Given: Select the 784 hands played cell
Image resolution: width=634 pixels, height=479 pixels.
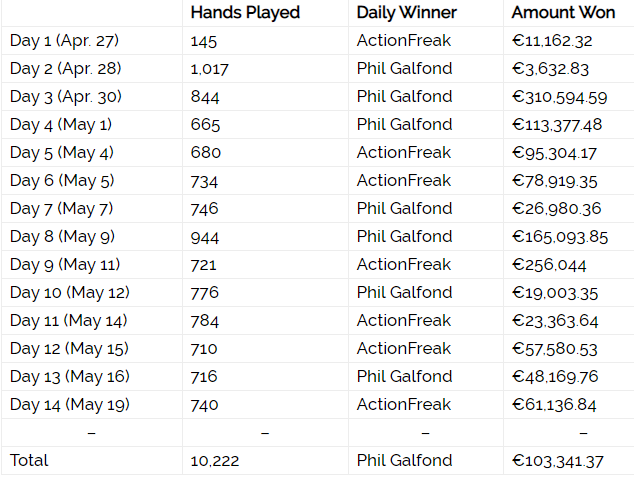Looking at the screenshot, I should tap(204, 321).
